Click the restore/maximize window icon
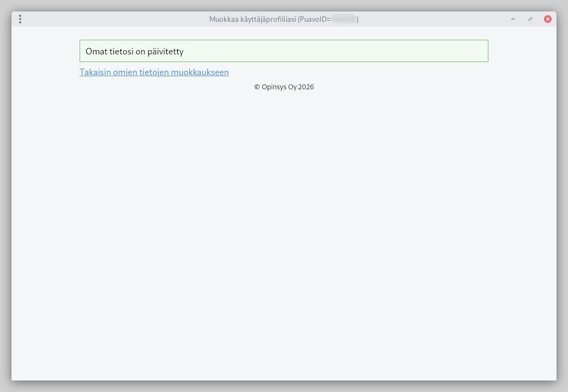The height and width of the screenshot is (392, 568). click(x=530, y=19)
